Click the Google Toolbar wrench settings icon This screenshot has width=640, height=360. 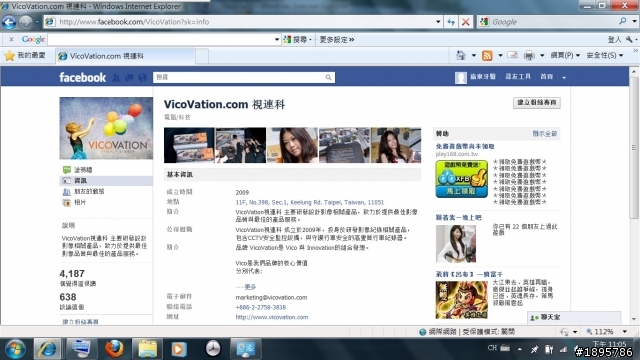coord(629,39)
